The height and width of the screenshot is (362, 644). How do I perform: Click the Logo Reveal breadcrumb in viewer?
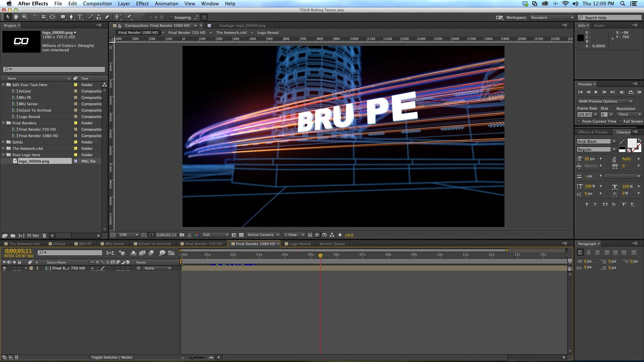268,33
